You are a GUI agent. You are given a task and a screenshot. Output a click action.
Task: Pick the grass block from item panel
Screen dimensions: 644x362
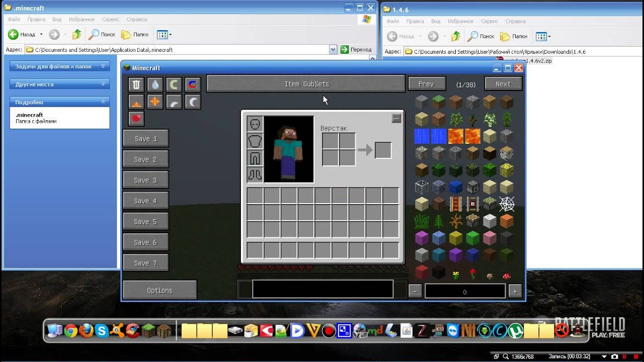click(x=439, y=103)
